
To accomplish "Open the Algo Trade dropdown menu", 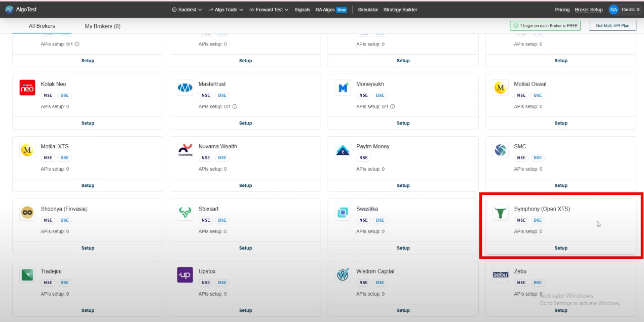I will point(225,10).
